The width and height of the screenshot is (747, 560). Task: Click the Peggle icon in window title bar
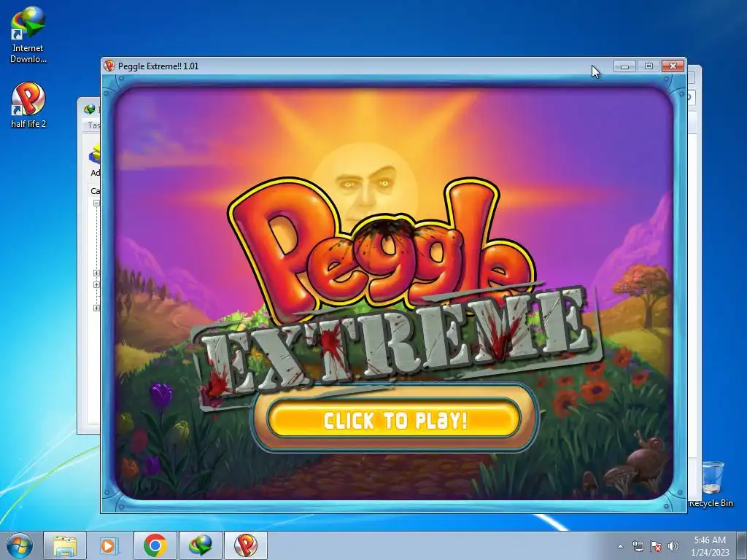[109, 66]
